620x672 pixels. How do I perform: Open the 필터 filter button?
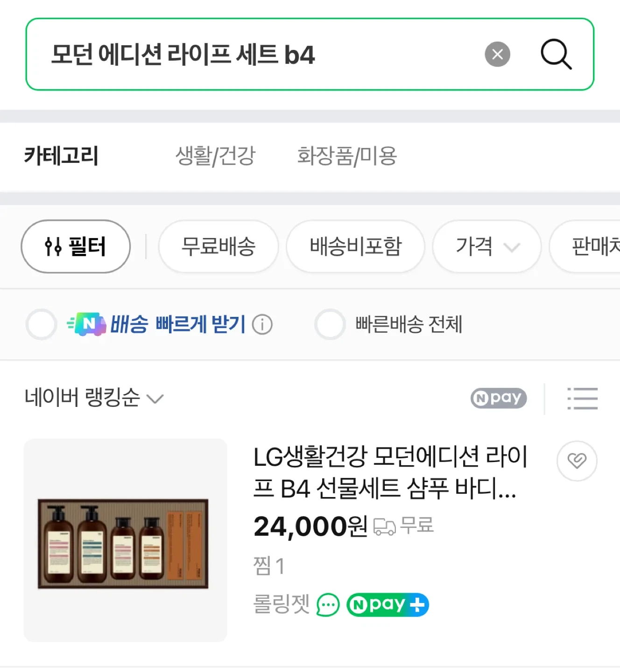point(76,246)
